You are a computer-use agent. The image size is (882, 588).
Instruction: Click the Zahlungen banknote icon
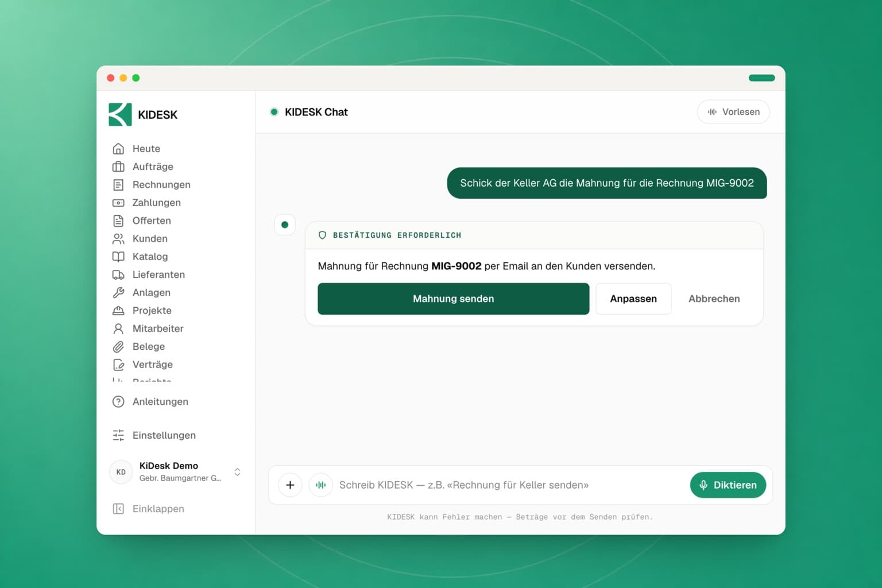pos(118,203)
